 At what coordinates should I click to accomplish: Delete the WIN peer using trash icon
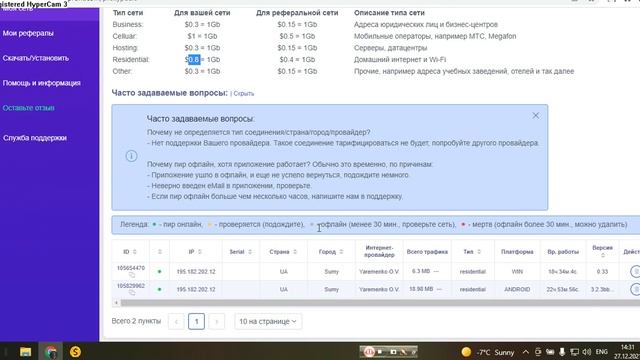pos(635,271)
